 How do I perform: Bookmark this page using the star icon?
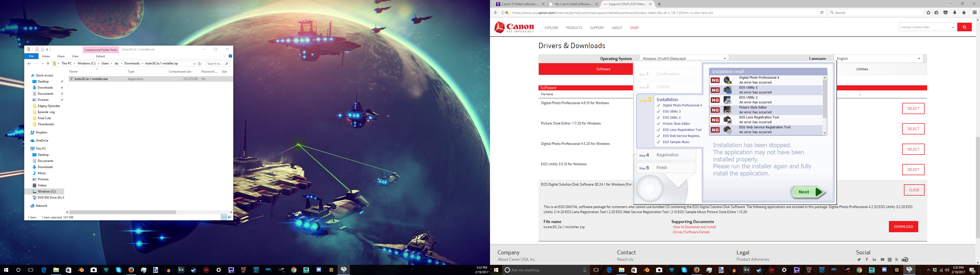tap(928, 12)
